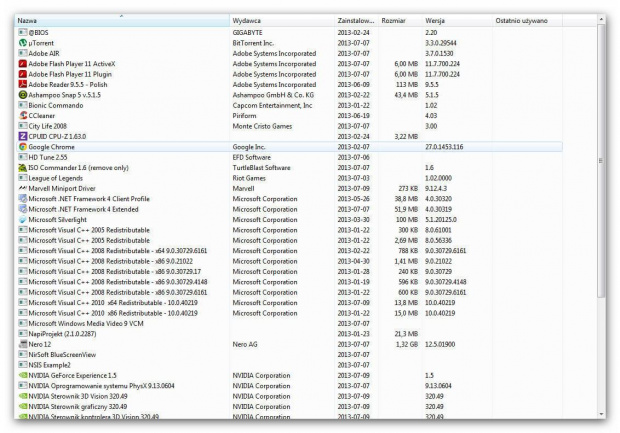620x433 pixels.
Task: Select Visual C++ 2010 x86 Redistributable
Action: pos(288,313)
